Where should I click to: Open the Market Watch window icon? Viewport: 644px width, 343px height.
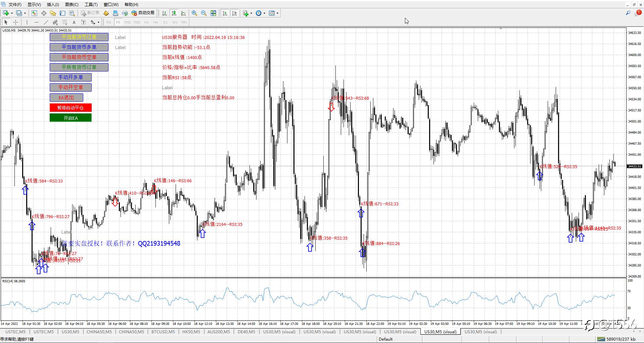[34, 13]
